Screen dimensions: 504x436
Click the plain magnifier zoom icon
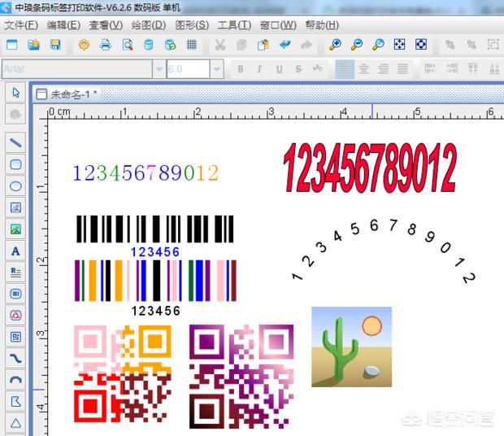tap(378, 45)
